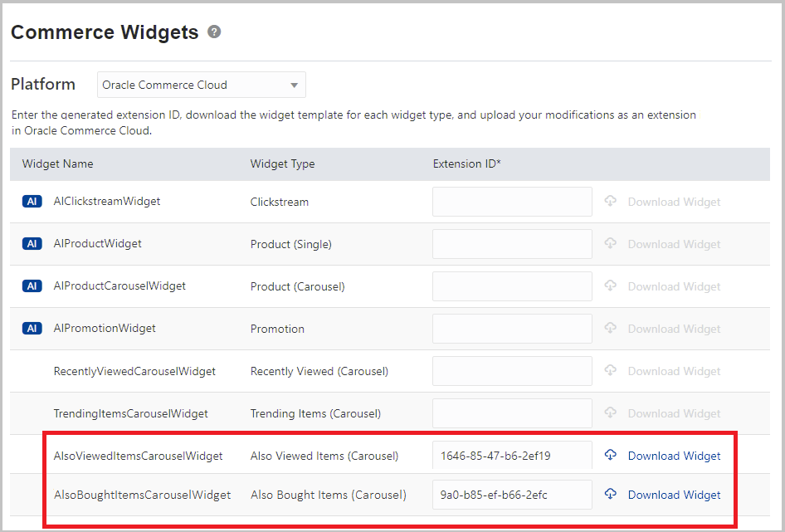785x532 pixels.
Task: Focus the Extension ID field for Clickstream
Action: coord(512,202)
